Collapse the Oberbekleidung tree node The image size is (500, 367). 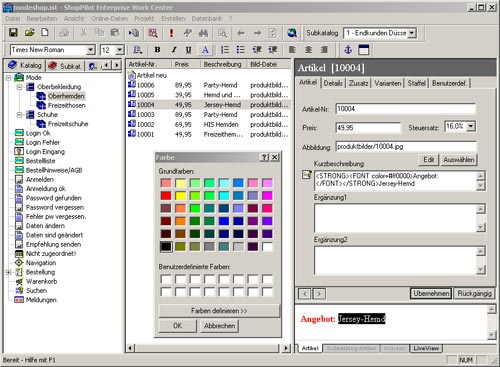tap(20, 87)
